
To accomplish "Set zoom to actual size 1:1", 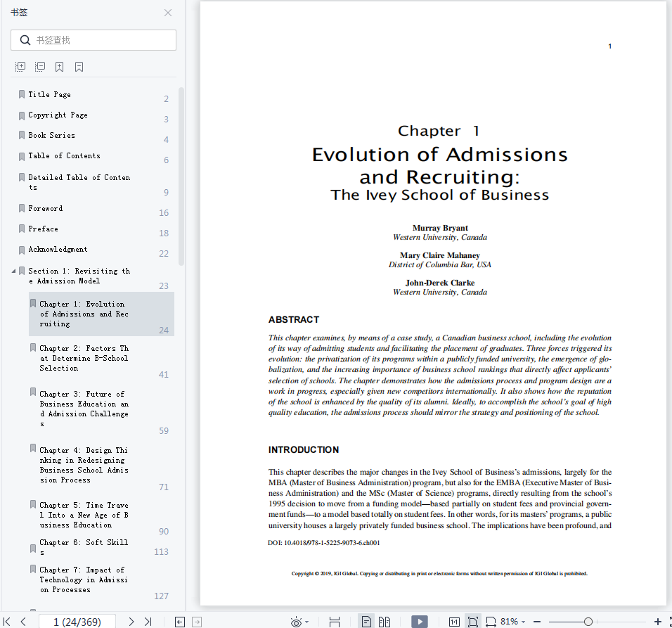I will pyautogui.click(x=454, y=622).
